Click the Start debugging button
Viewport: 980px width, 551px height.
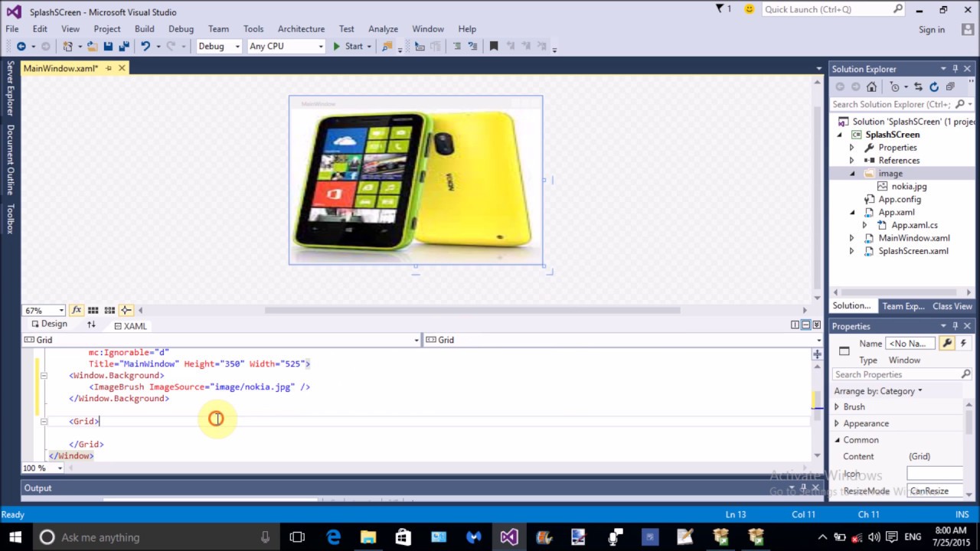click(x=348, y=46)
